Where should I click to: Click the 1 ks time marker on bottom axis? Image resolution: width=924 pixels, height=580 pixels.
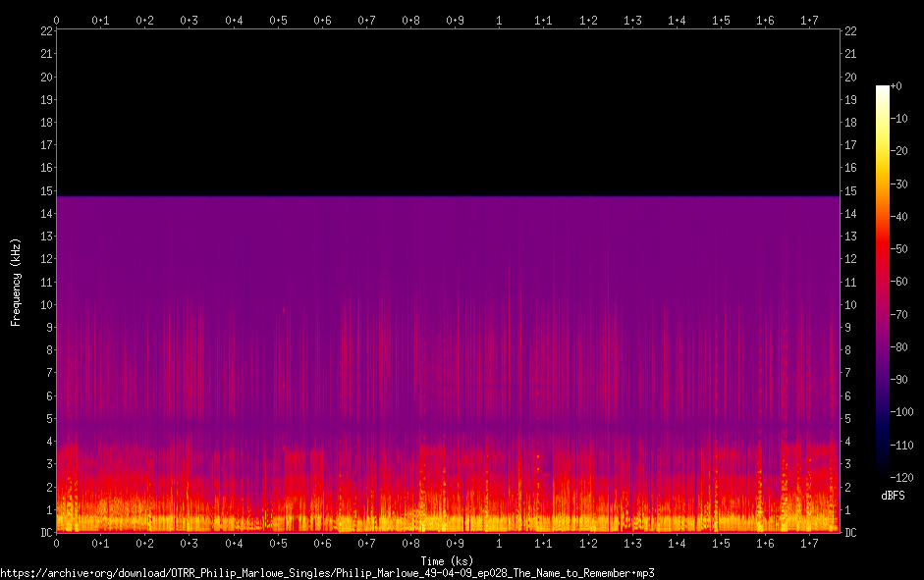(499, 544)
